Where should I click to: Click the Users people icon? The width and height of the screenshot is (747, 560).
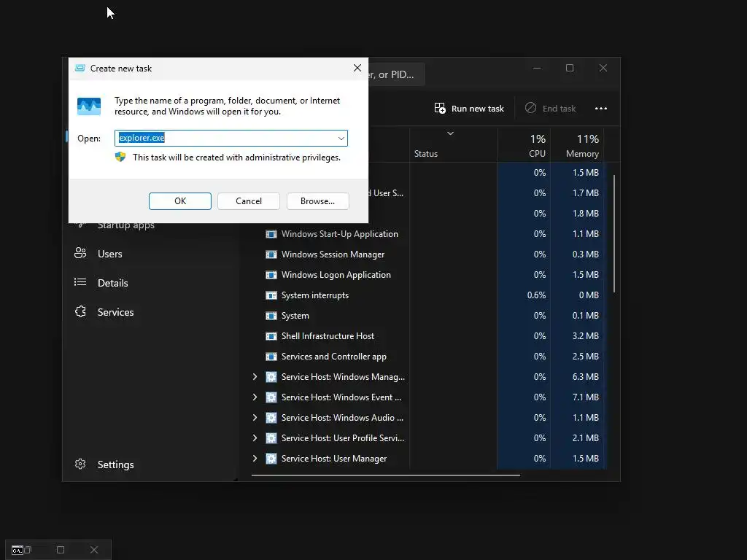coord(80,253)
